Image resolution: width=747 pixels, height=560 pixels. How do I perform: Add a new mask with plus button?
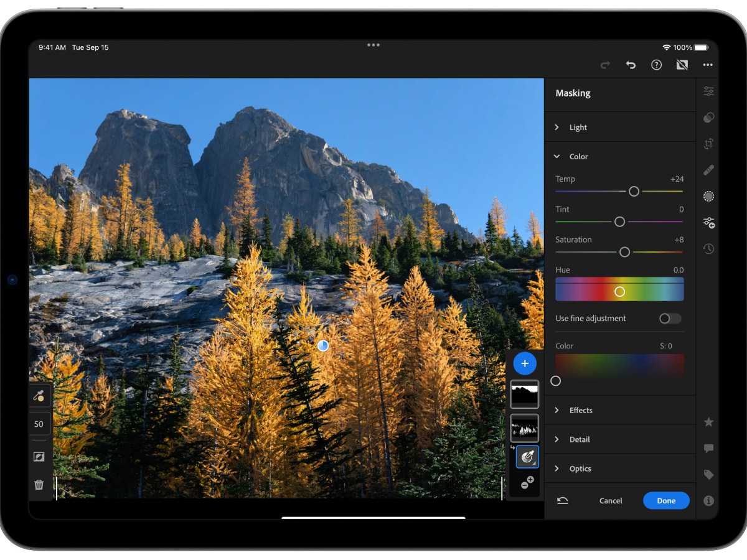(x=525, y=363)
